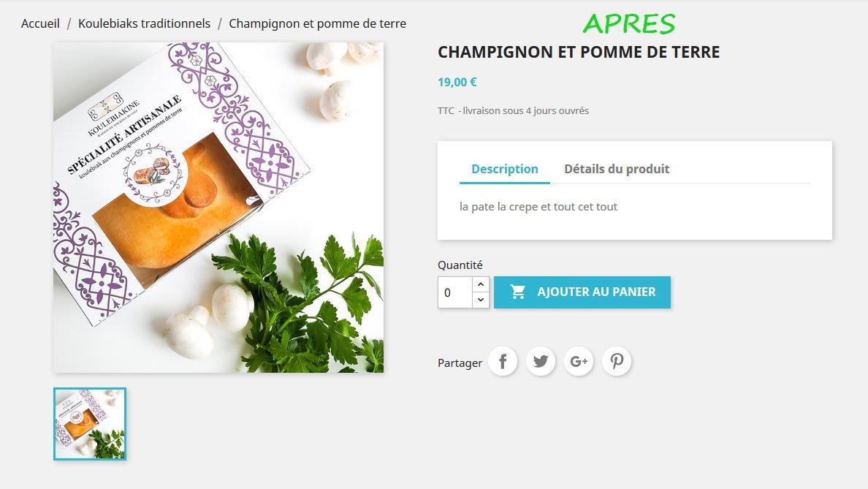Share the product on Pinterest

click(617, 362)
